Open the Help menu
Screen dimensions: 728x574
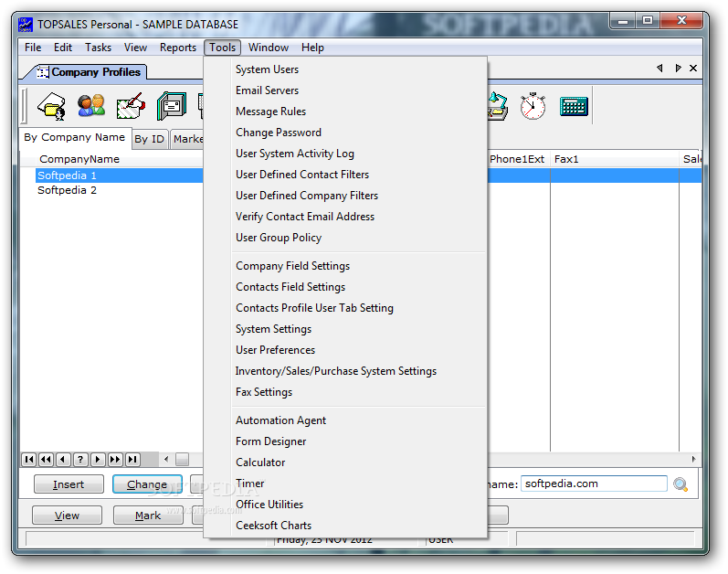pyautogui.click(x=312, y=48)
